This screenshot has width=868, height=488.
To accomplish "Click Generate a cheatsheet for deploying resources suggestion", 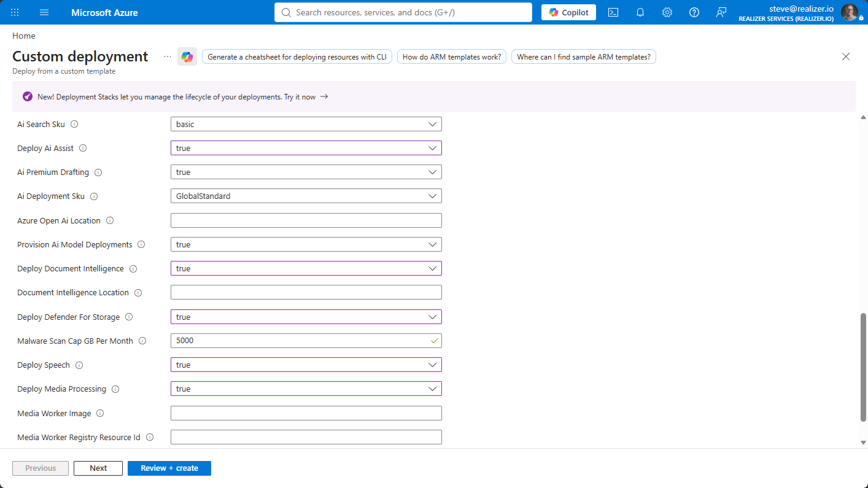I will (297, 57).
